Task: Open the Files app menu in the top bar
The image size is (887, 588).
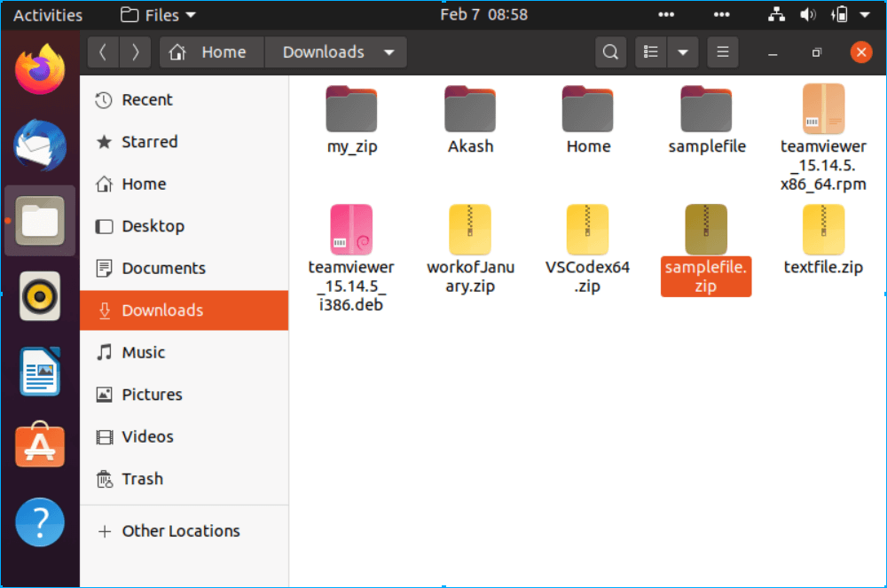Action: pyautogui.click(x=159, y=15)
